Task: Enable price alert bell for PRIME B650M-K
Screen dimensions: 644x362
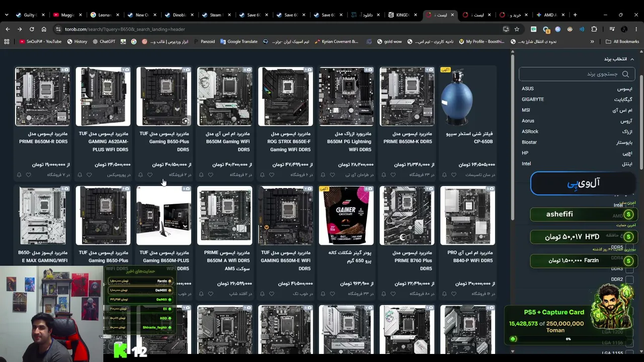Action: pyautogui.click(x=384, y=175)
